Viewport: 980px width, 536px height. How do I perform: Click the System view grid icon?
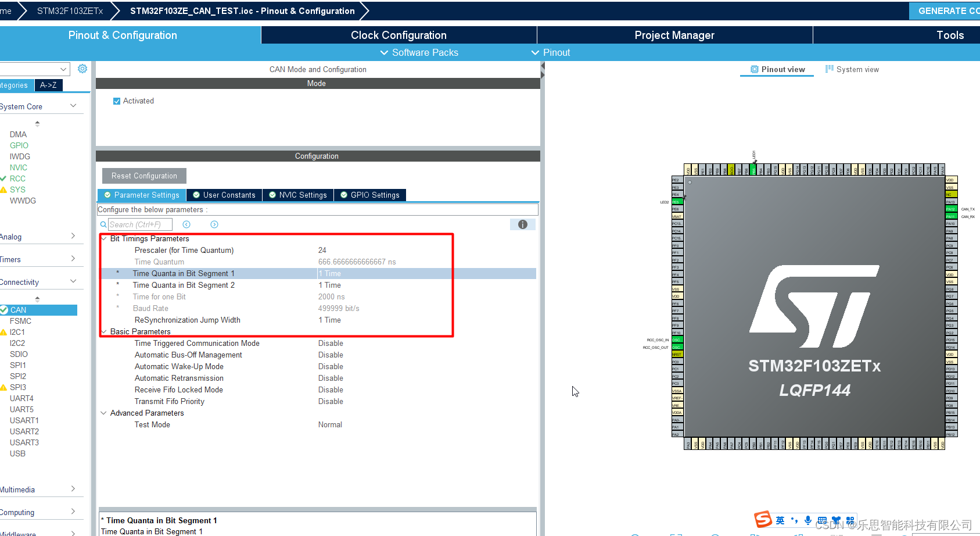[x=830, y=69]
